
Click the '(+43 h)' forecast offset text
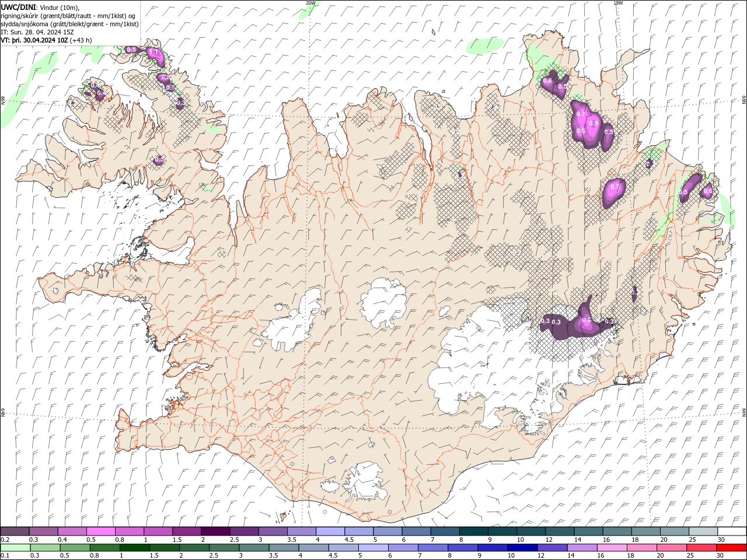tap(81, 40)
